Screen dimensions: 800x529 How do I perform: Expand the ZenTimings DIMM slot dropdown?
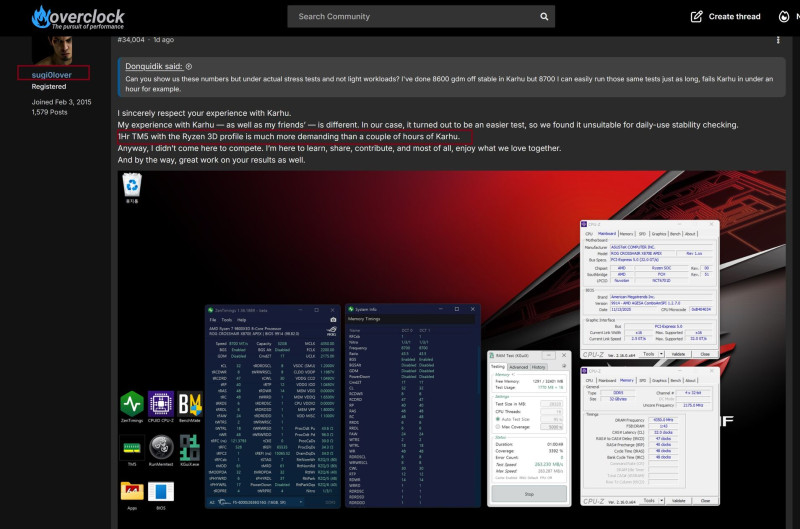point(301,502)
